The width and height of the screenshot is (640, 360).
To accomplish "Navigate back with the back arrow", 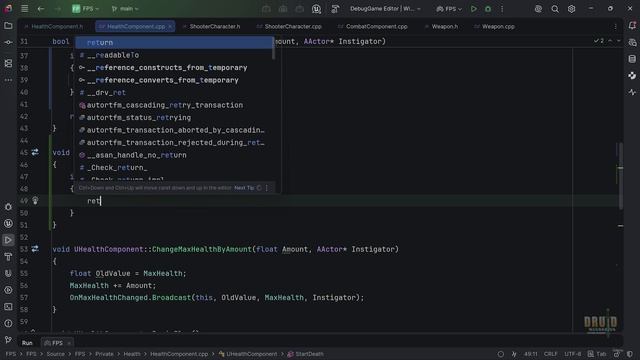I will (41, 9).
